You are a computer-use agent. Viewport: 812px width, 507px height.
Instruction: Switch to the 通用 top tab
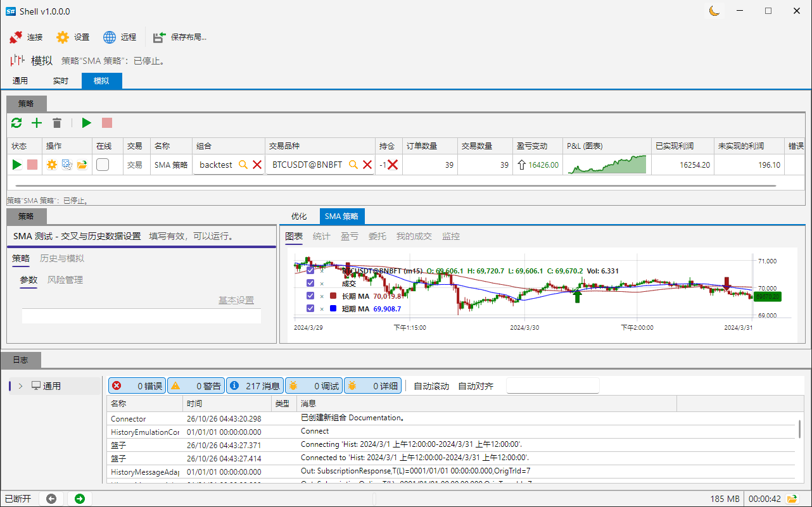coord(20,81)
